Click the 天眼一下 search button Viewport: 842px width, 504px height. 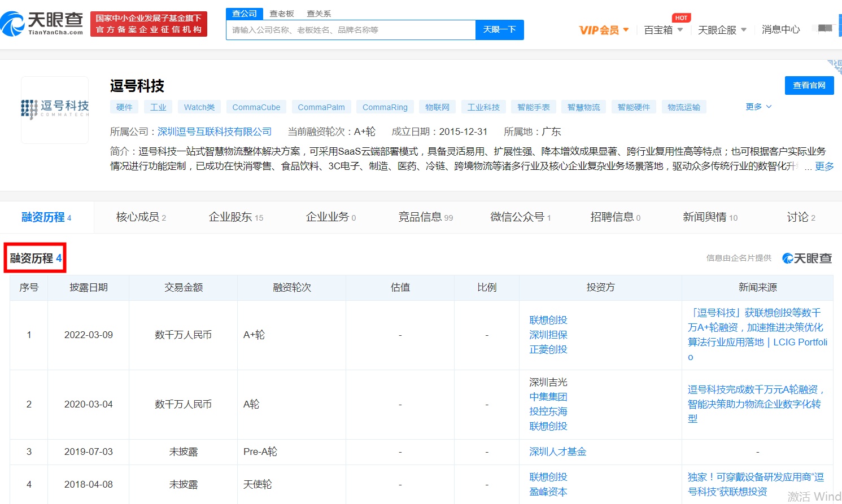click(500, 30)
